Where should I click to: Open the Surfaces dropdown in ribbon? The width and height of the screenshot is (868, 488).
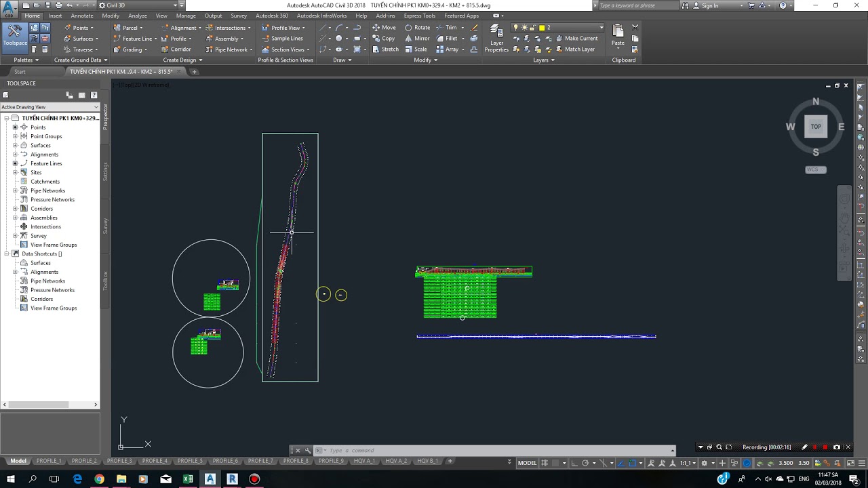(x=81, y=39)
